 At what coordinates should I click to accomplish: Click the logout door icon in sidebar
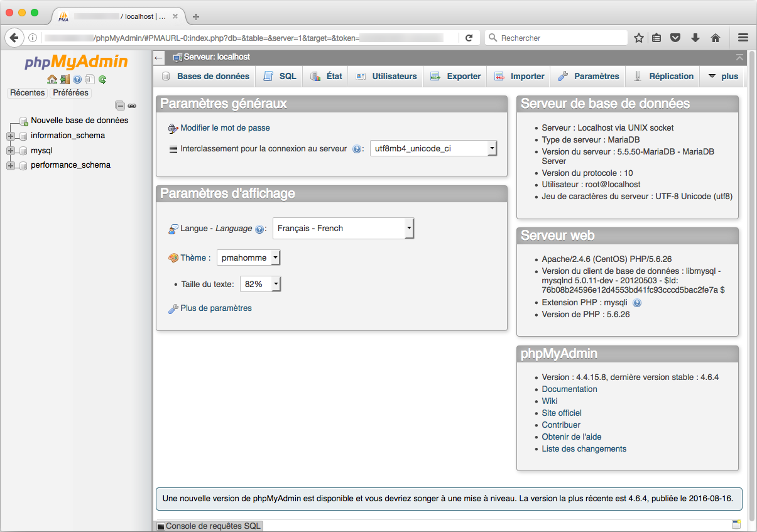tap(65, 79)
